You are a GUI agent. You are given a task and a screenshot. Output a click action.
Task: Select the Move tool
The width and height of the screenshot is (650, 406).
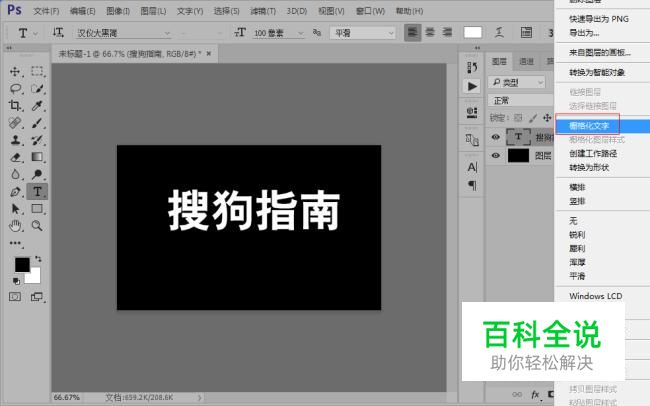coord(15,71)
